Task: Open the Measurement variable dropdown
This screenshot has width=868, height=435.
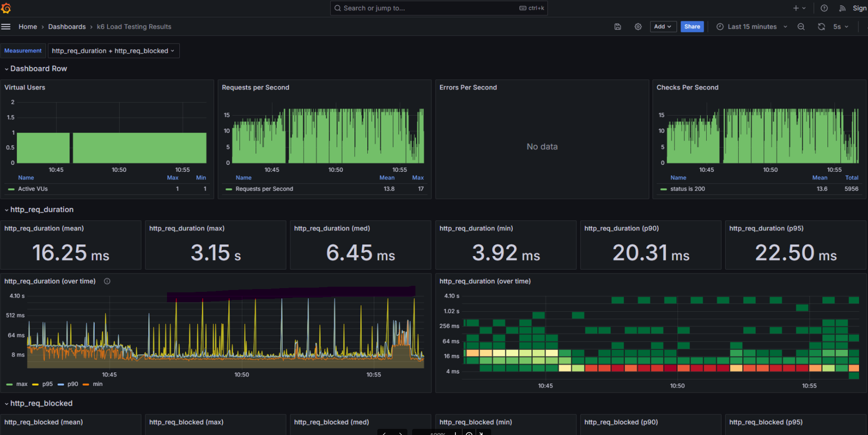Action: point(113,51)
